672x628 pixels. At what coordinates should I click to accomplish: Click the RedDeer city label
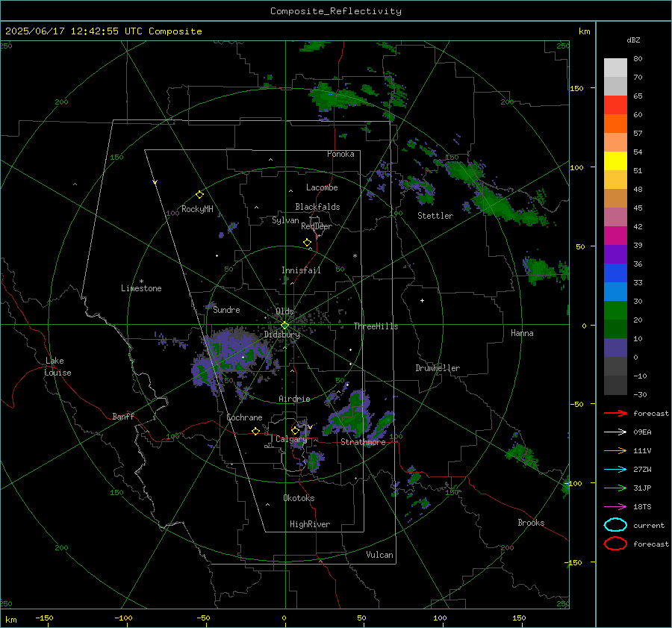tap(317, 226)
